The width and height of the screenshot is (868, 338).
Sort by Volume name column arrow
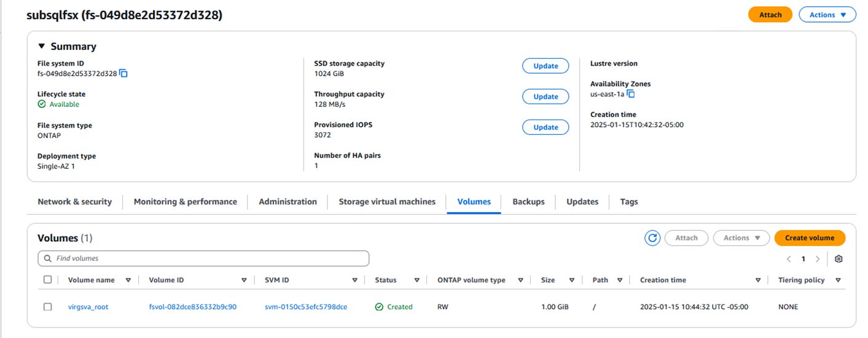[x=128, y=280]
